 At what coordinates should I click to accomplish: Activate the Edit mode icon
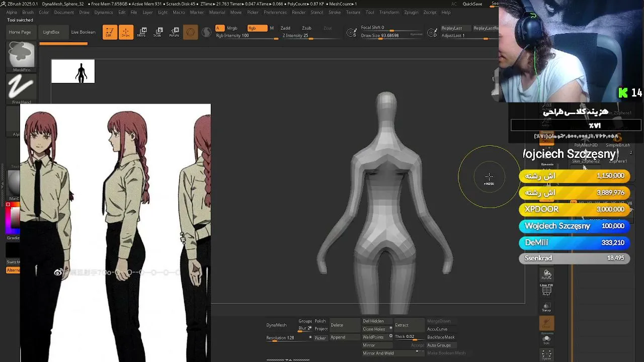coord(110,32)
